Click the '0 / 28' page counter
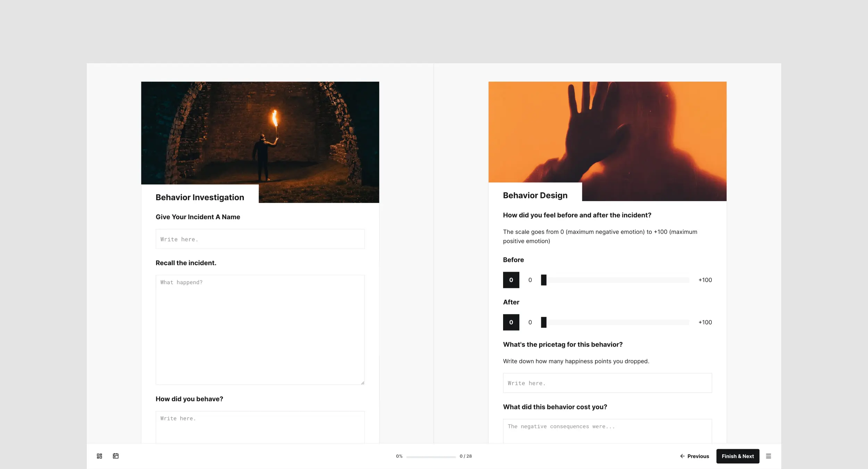The image size is (868, 469). (x=466, y=456)
